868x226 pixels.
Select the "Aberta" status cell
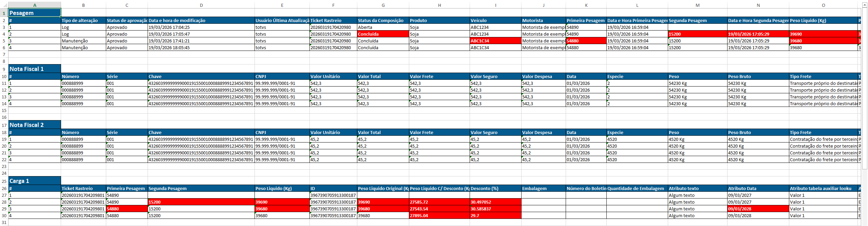click(x=383, y=27)
